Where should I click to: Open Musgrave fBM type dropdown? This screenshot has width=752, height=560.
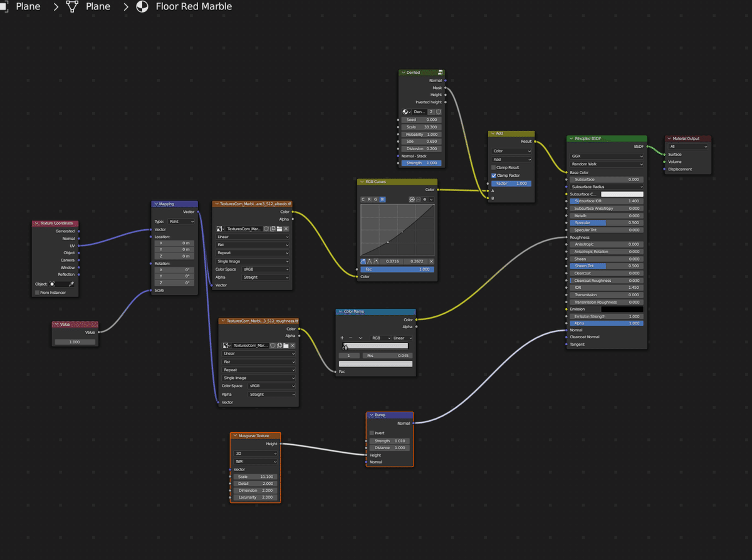pos(255,461)
